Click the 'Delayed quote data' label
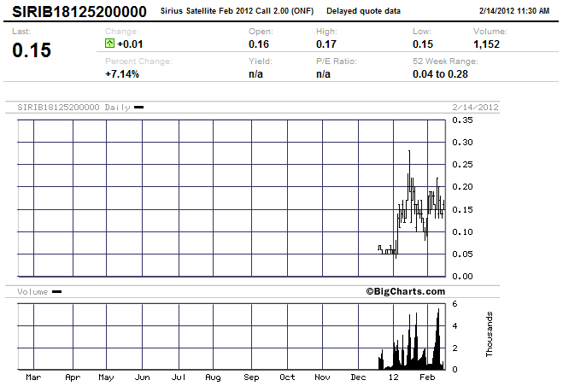This screenshot has width=563, height=392. [363, 11]
